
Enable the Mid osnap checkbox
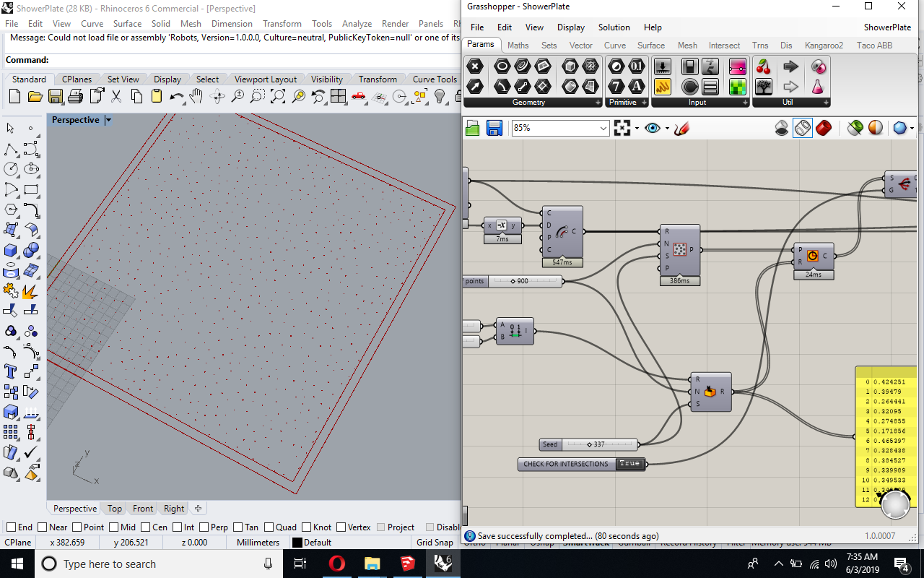point(115,527)
